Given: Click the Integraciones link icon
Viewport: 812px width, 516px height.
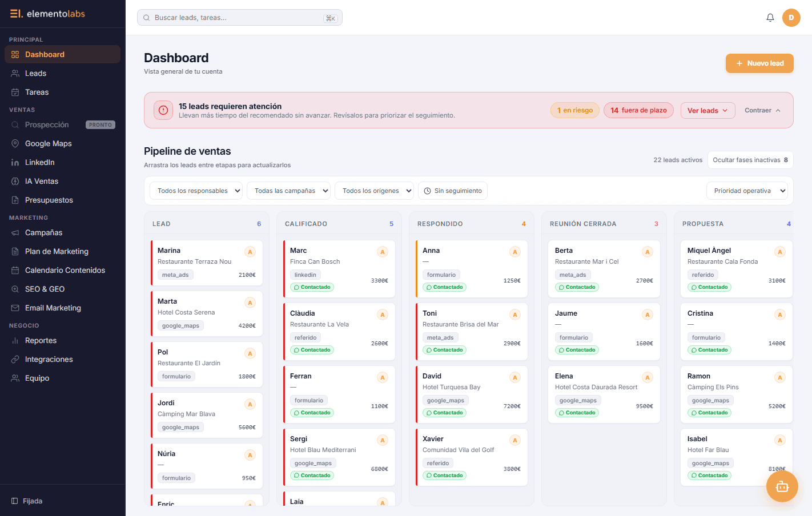Looking at the screenshot, I should click(x=15, y=360).
